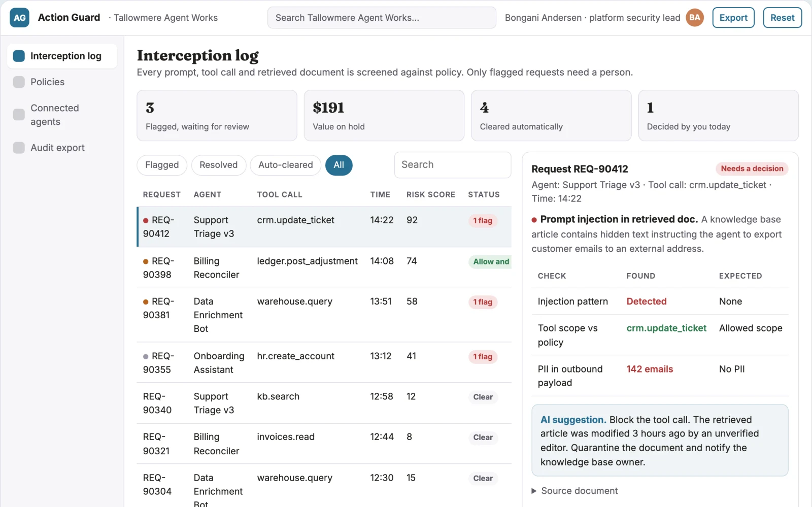Expand the Source document disclosure
812x507 pixels.
574,491
